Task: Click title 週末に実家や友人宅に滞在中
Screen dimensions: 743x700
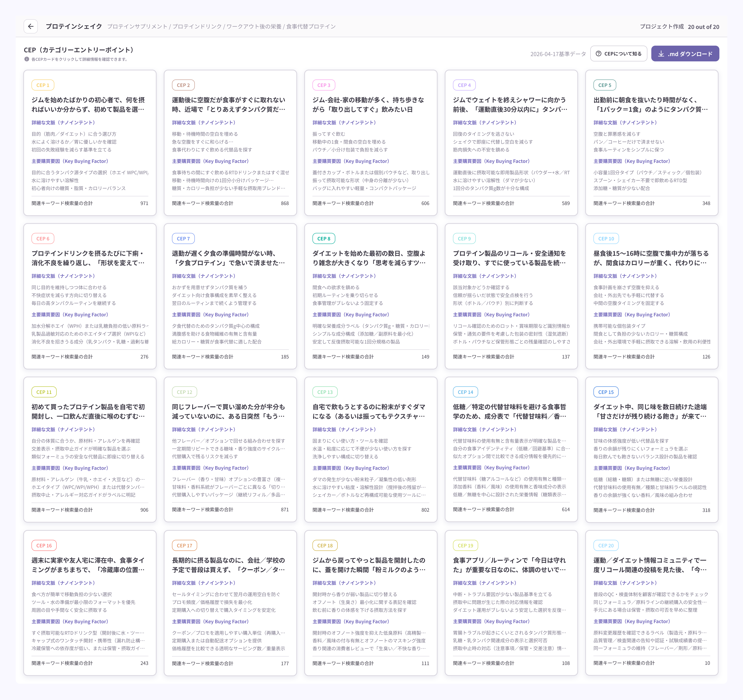Action: [88, 565]
